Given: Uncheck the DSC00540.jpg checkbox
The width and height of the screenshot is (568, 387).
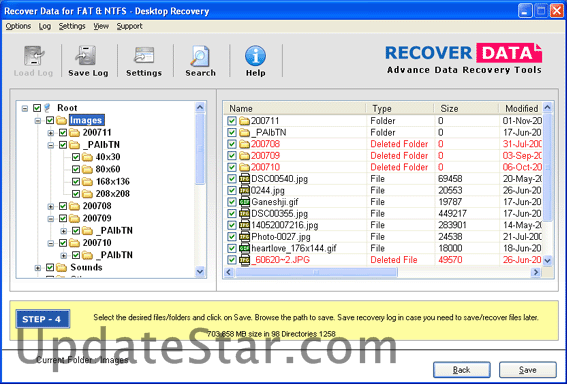Looking at the screenshot, I should point(232,179).
